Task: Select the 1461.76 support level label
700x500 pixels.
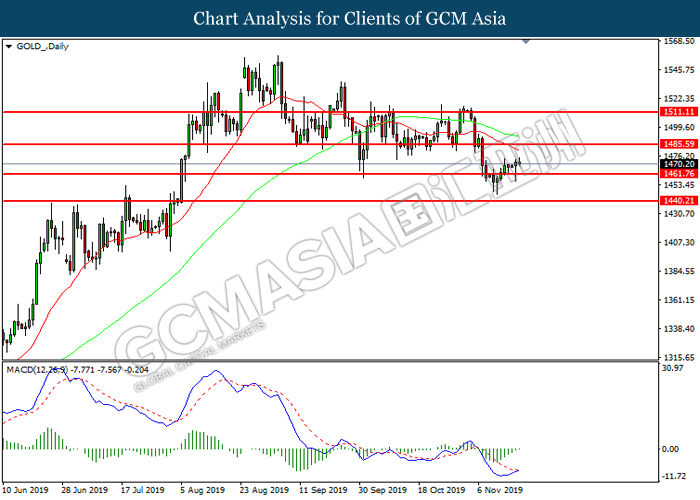Action: [x=679, y=174]
